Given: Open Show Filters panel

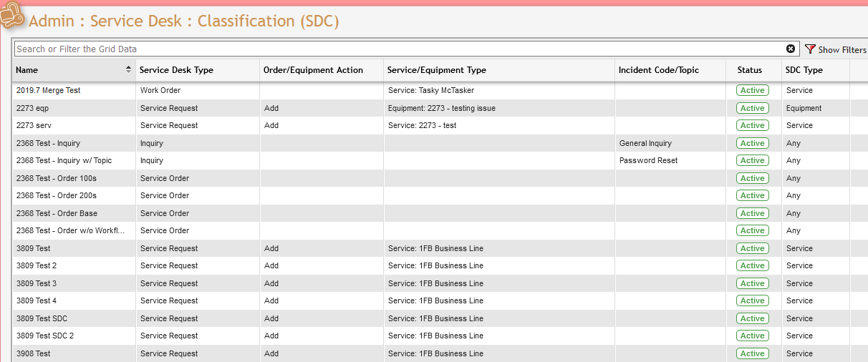Looking at the screenshot, I should tap(842, 49).
